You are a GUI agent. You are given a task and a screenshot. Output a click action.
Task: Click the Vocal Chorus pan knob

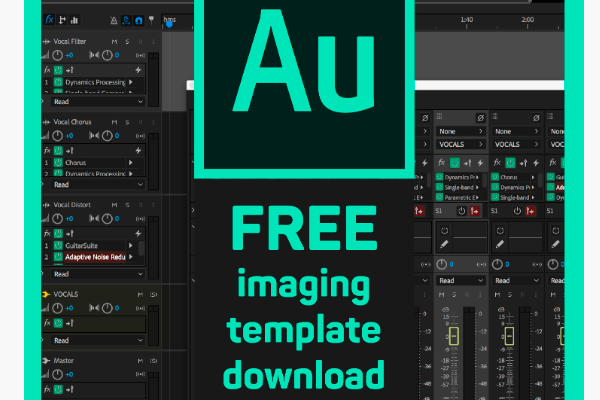coord(107,136)
